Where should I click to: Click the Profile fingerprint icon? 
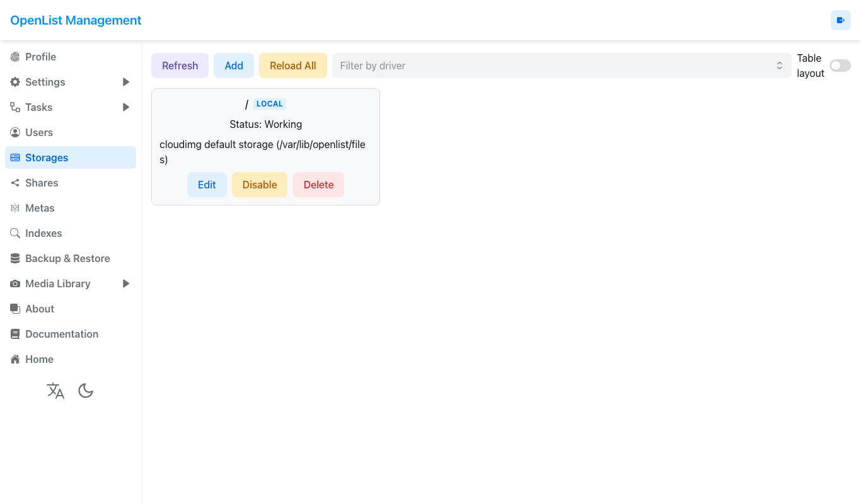pos(15,57)
